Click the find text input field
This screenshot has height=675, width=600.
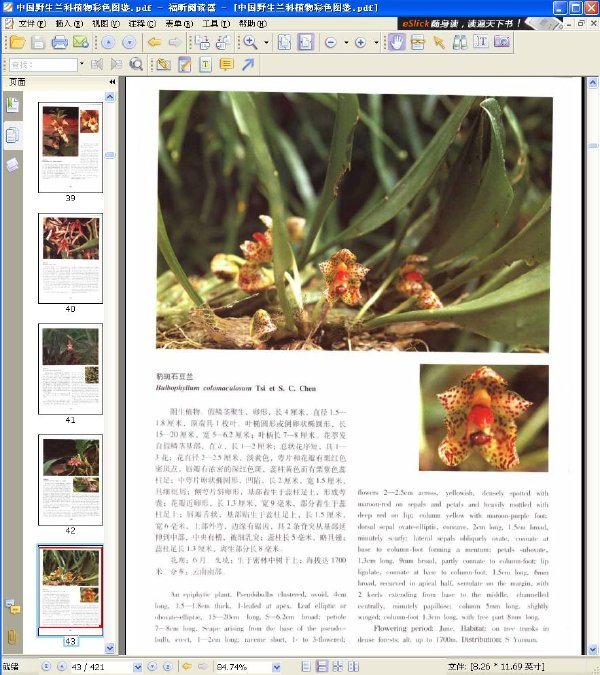43,65
